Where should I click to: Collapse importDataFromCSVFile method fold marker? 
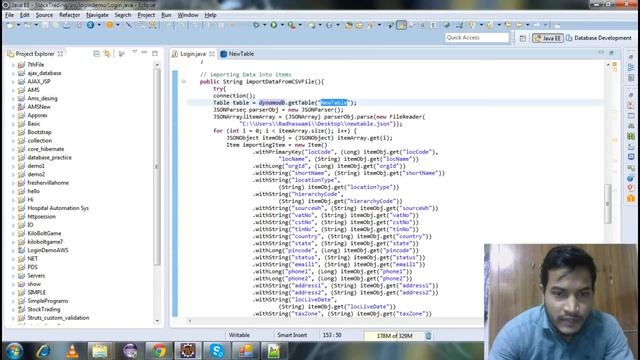point(184,82)
